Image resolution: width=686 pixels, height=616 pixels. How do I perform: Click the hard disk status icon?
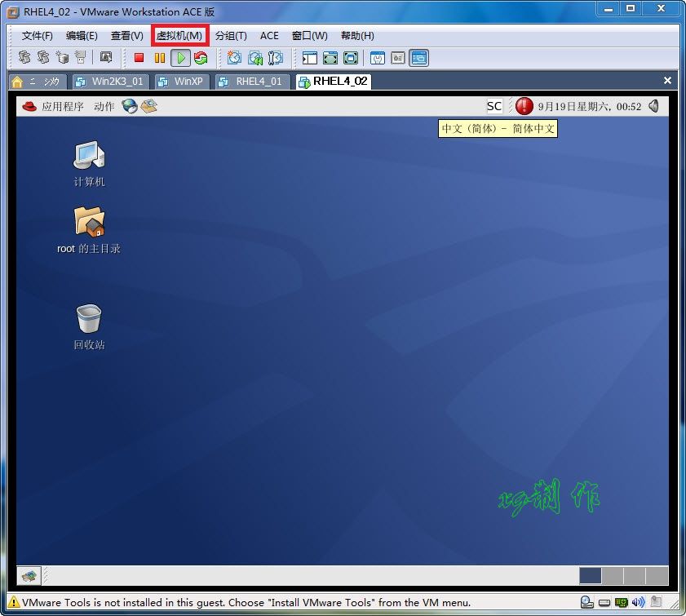604,603
